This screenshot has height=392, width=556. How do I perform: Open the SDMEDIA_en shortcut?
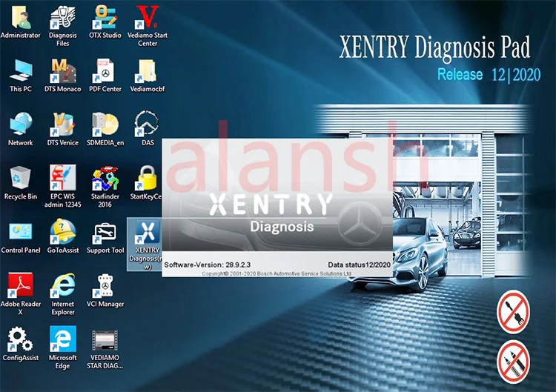pos(105,129)
